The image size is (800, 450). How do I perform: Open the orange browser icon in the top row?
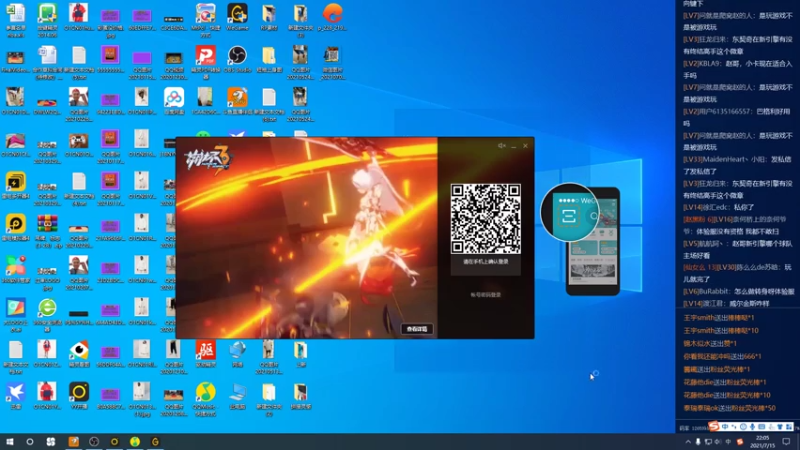pyautogui.click(x=332, y=17)
